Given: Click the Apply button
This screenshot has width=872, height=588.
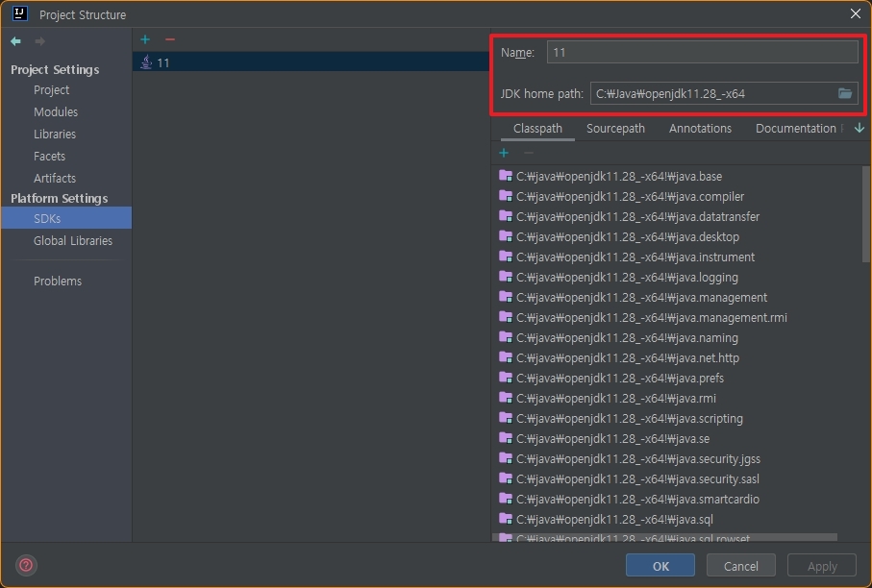Looking at the screenshot, I should 822,566.
